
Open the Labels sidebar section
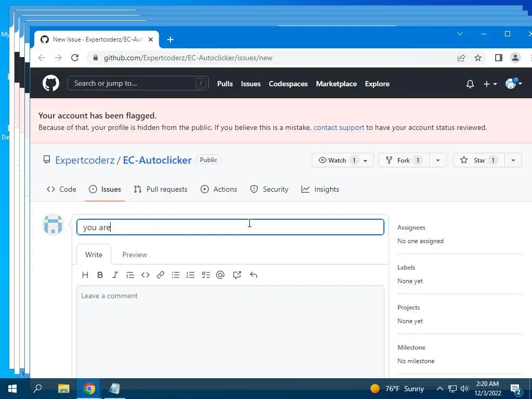pyautogui.click(x=406, y=268)
